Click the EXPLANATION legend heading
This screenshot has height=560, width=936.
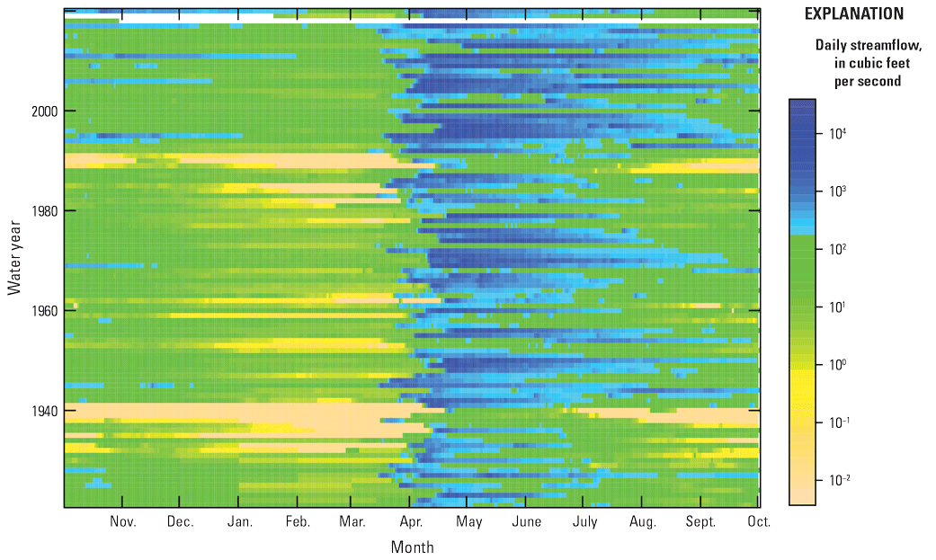coord(854,14)
